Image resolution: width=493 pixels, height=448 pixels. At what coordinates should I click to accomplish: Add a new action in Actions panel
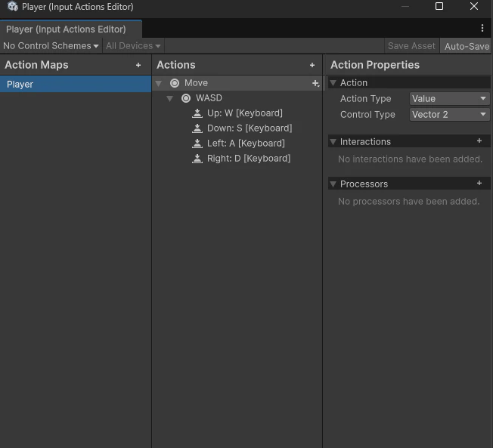point(312,65)
